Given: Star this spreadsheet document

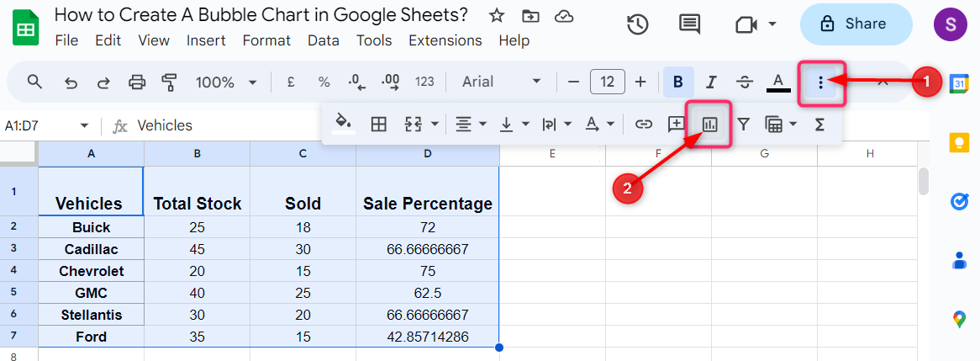Looking at the screenshot, I should pyautogui.click(x=497, y=16).
